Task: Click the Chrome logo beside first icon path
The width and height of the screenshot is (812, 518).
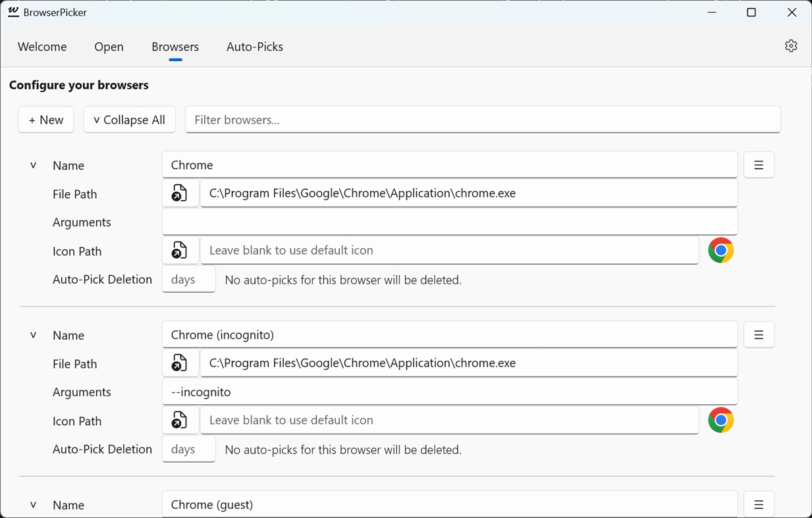Action: (720, 251)
